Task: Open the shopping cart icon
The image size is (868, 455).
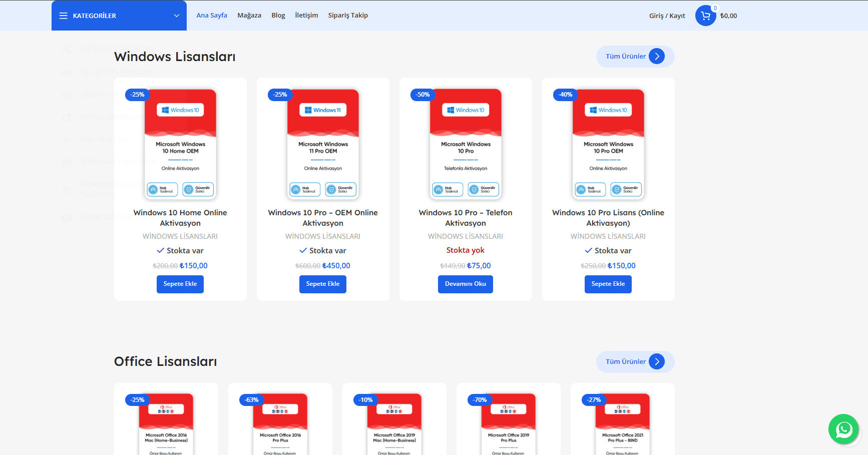Action: point(705,16)
